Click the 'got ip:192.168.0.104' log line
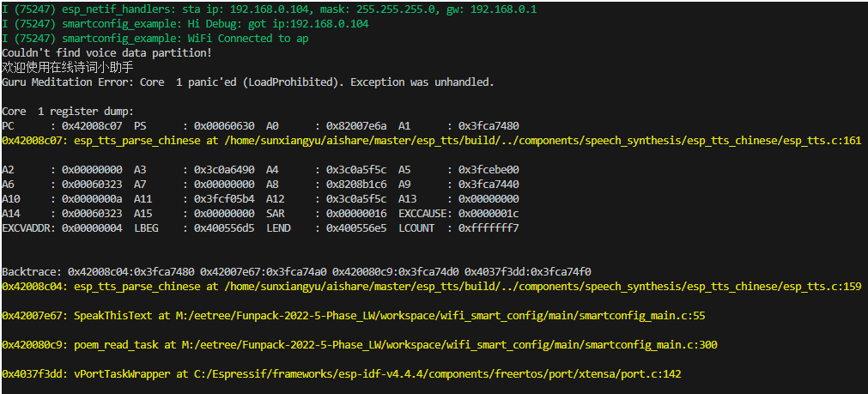This screenshot has height=394, width=868. pos(185,24)
